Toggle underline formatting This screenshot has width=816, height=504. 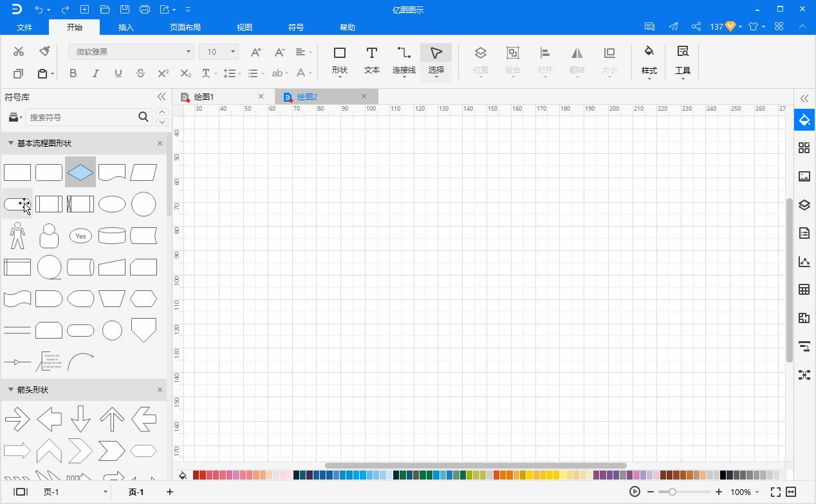pos(118,73)
